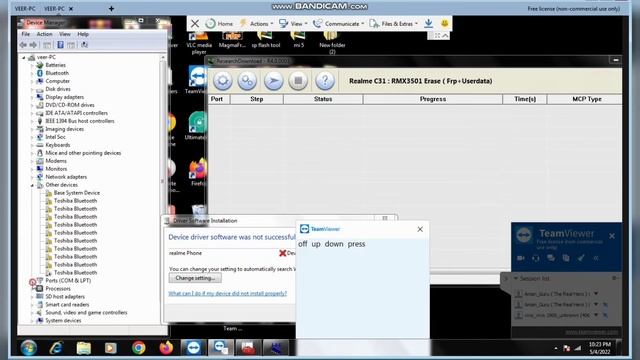
Task: Open the Windows Start button
Action: click(29, 348)
